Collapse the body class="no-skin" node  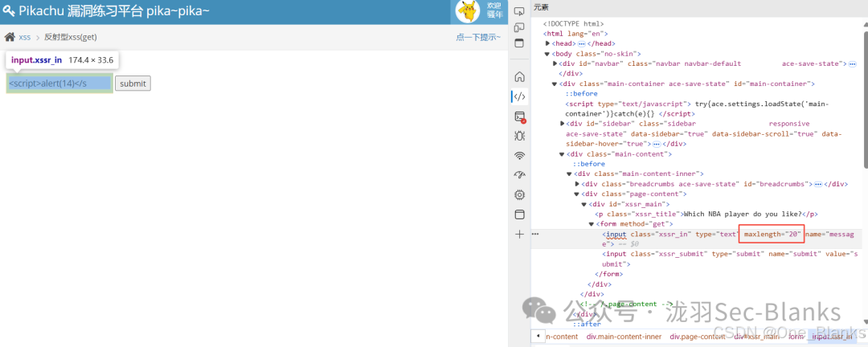547,54
